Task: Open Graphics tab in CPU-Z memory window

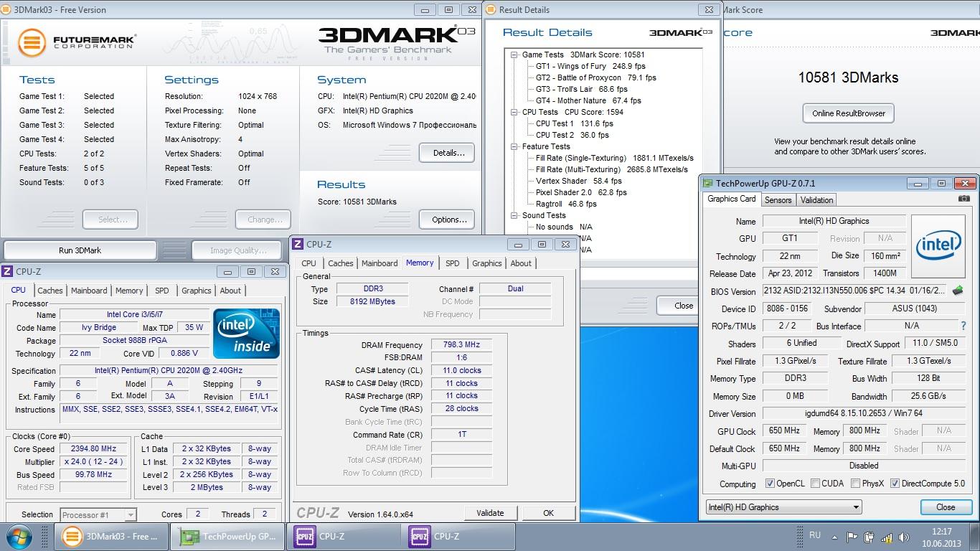Action: [486, 263]
